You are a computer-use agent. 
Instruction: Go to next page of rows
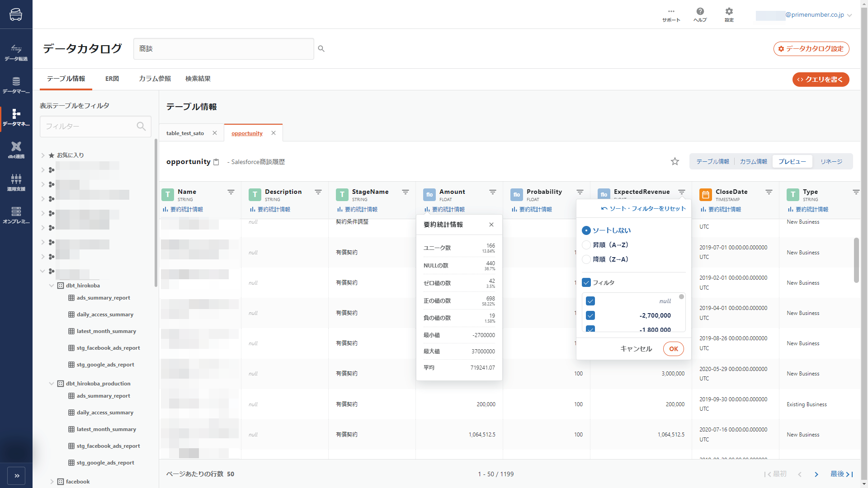click(x=816, y=474)
